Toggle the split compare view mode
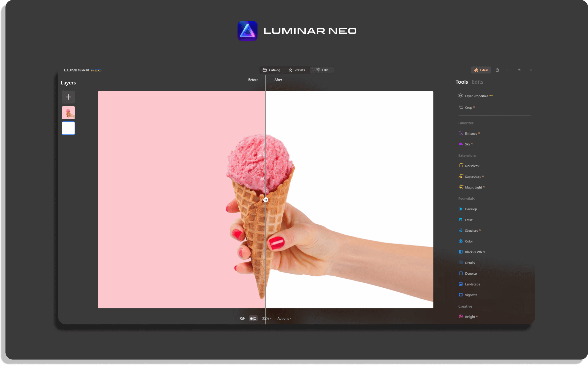588x365 pixels. coord(253,318)
